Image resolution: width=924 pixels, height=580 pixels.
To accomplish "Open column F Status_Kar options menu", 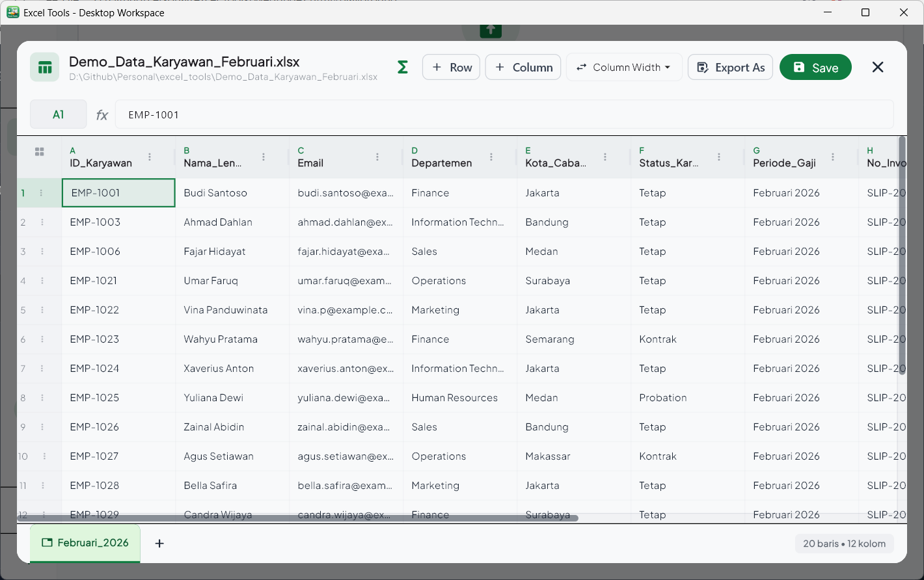I will [719, 157].
